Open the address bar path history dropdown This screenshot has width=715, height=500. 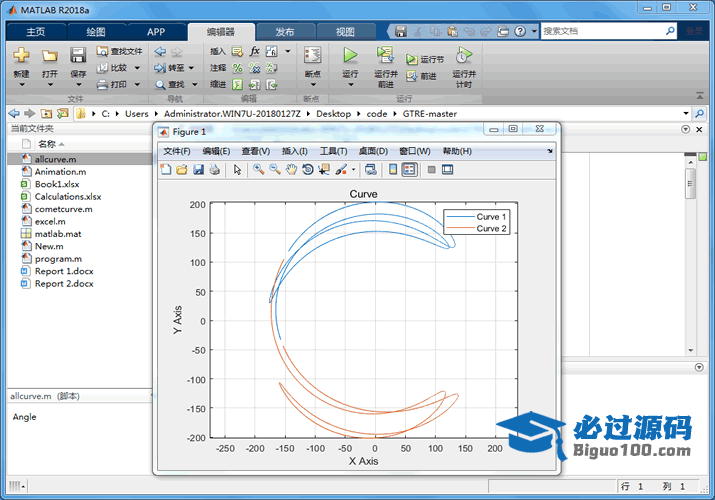click(685, 113)
